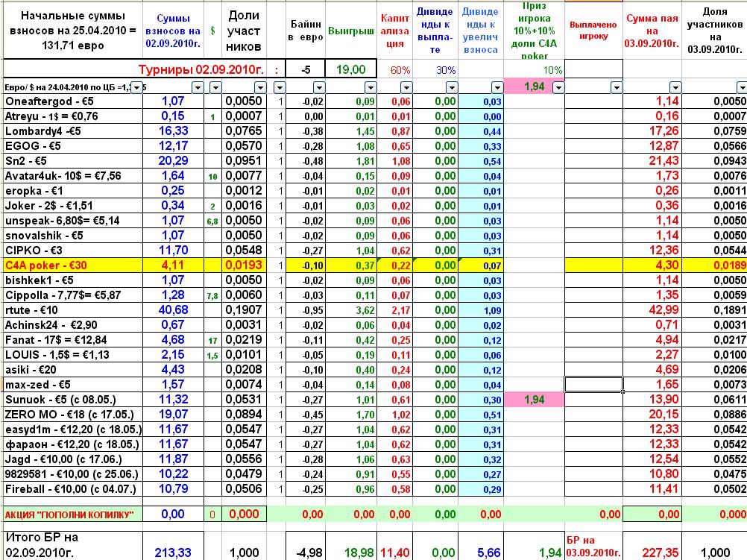Screen dimensions: 747x560
Task: Select the rtute - €10 participant cell
Action: [73, 310]
